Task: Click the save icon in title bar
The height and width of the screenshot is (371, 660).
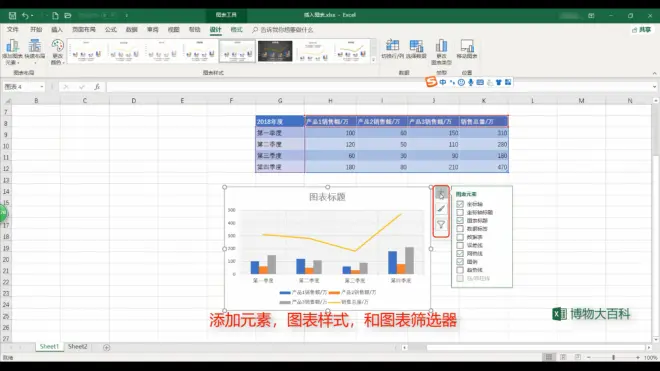Action: click(x=12, y=16)
